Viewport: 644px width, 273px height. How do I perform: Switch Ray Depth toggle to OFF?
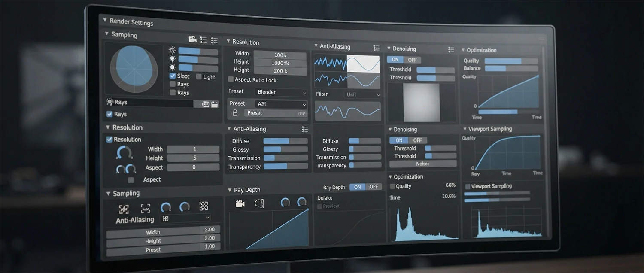tap(374, 187)
